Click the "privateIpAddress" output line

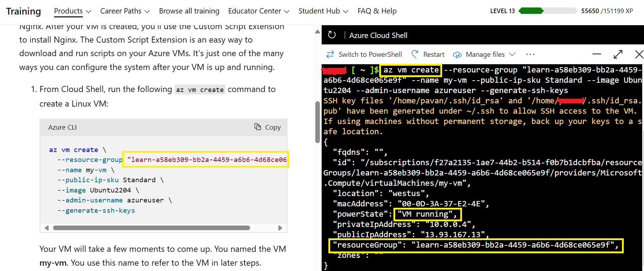404,224
